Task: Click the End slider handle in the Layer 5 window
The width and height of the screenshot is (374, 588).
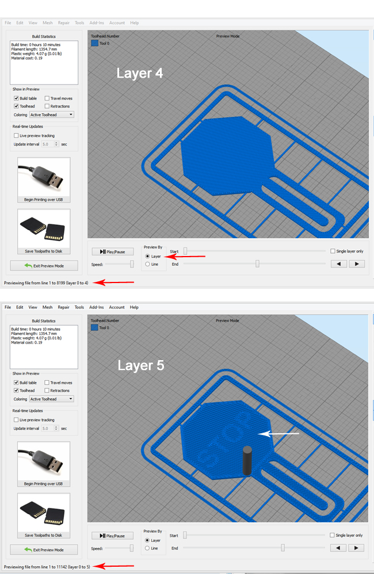Action: [283, 548]
